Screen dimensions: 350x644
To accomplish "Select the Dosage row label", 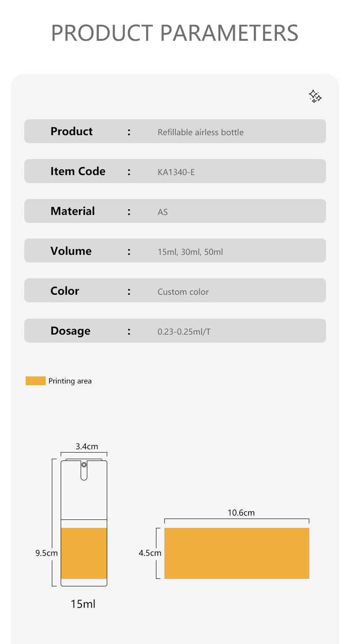I will tap(70, 331).
